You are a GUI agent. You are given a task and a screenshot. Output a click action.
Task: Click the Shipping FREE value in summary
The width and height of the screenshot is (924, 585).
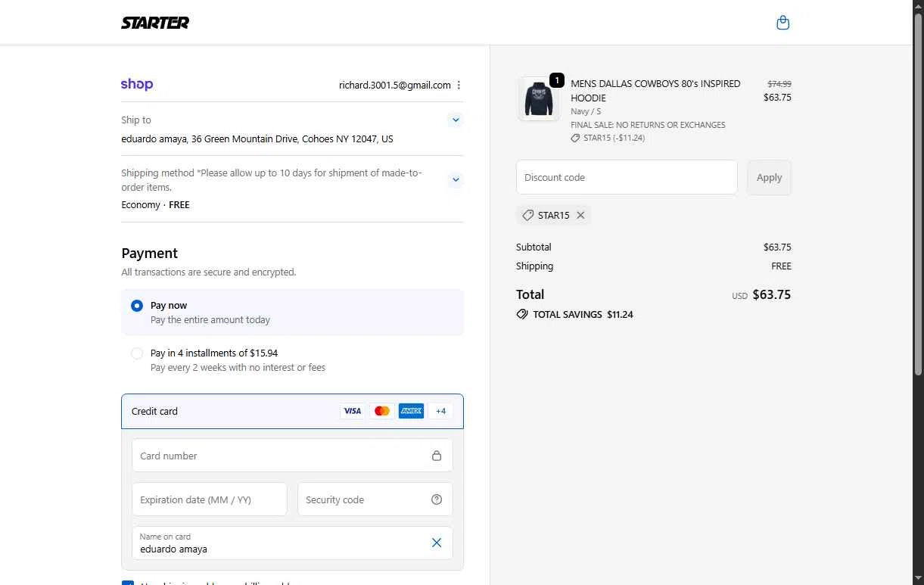click(781, 266)
